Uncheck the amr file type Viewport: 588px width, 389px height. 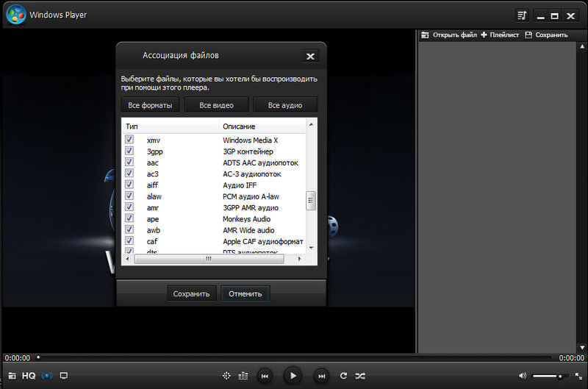coord(129,207)
